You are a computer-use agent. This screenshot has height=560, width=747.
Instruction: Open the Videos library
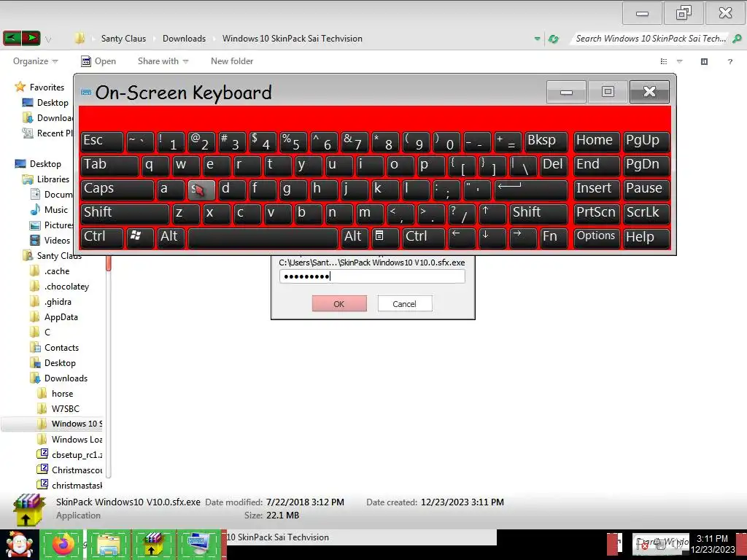(x=57, y=241)
